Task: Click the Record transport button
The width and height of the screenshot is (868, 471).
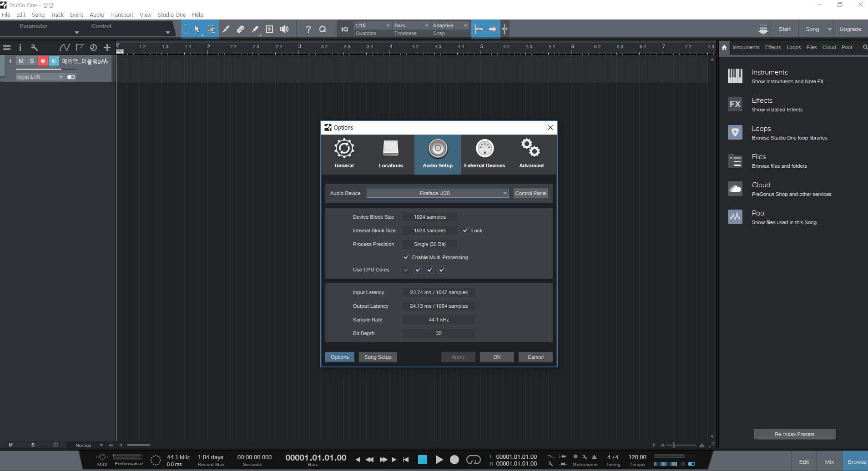Action: coord(454,460)
